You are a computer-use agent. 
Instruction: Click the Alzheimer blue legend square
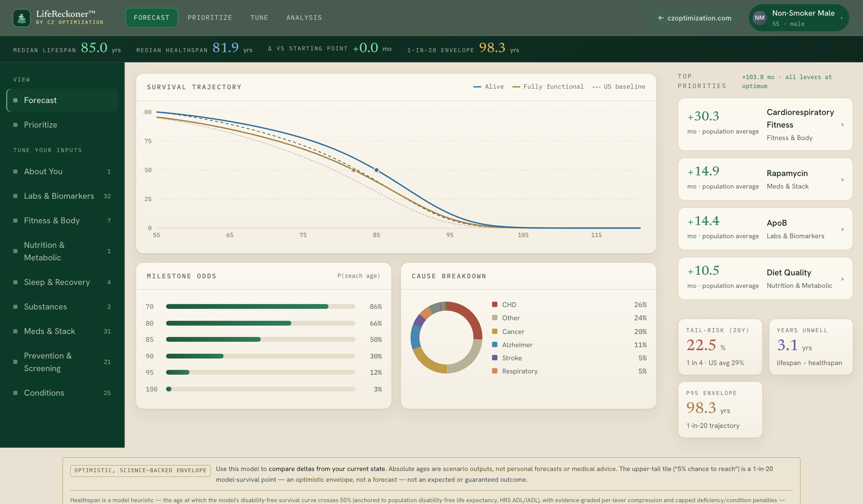click(x=495, y=344)
